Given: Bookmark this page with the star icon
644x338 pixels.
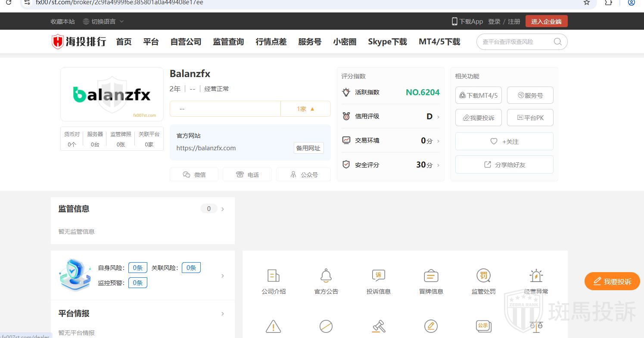Looking at the screenshot, I should (x=586, y=3).
